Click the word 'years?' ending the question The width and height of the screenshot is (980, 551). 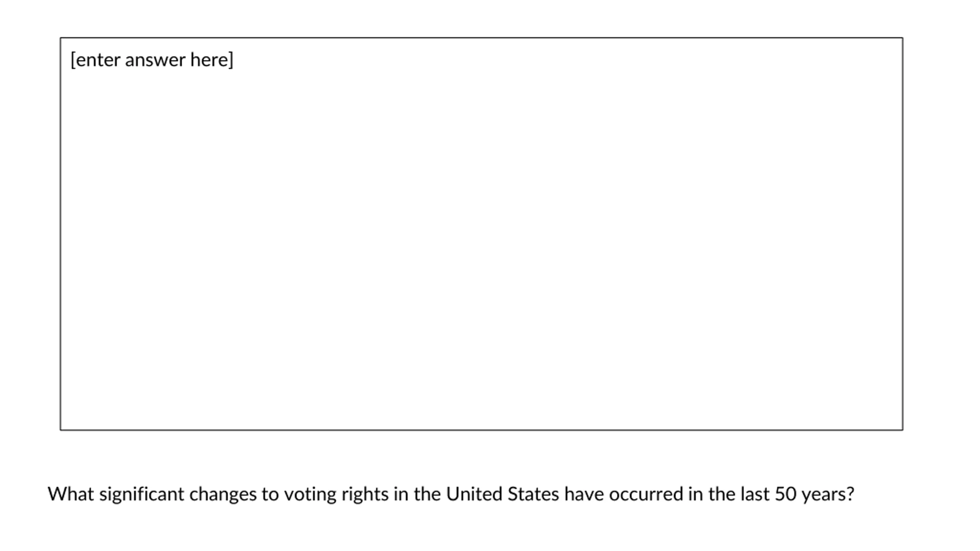click(x=828, y=494)
